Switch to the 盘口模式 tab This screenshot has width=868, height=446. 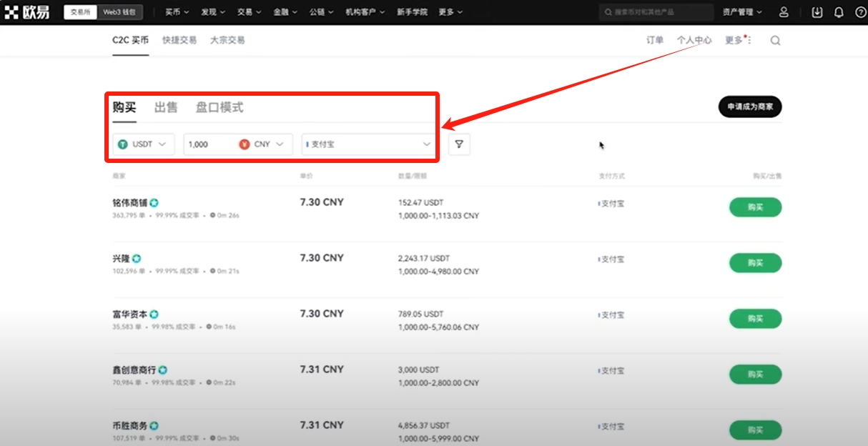click(220, 108)
